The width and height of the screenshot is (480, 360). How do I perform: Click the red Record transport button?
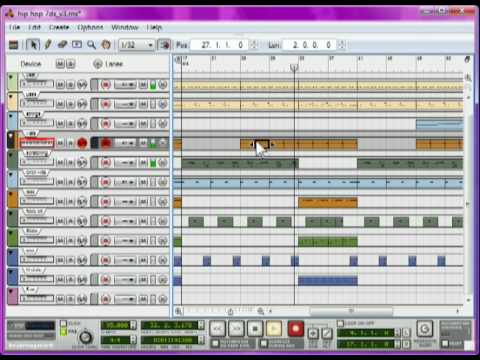pyautogui.click(x=295, y=329)
